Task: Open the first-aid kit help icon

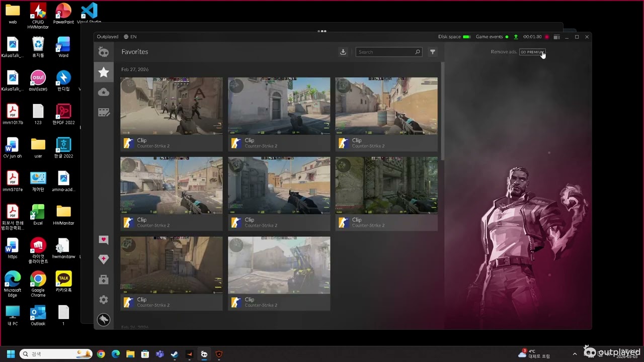Action: tap(104, 280)
